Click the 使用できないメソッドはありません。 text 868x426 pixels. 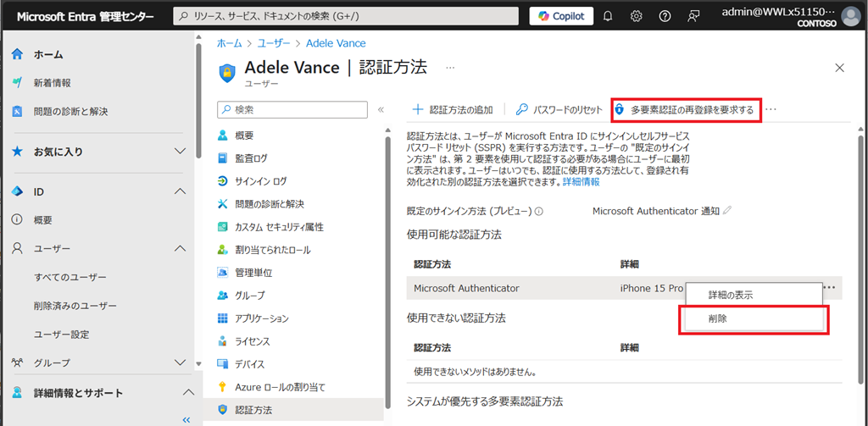point(477,371)
